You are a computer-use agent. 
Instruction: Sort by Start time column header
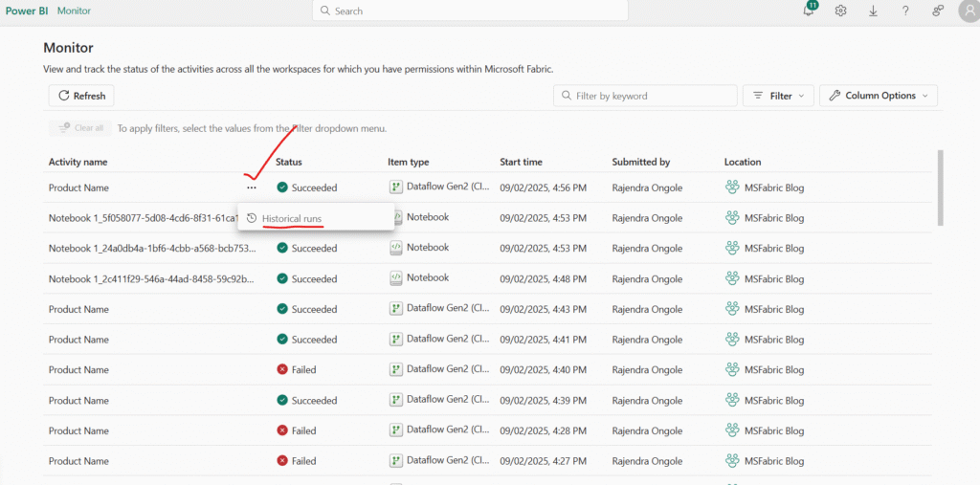521,162
